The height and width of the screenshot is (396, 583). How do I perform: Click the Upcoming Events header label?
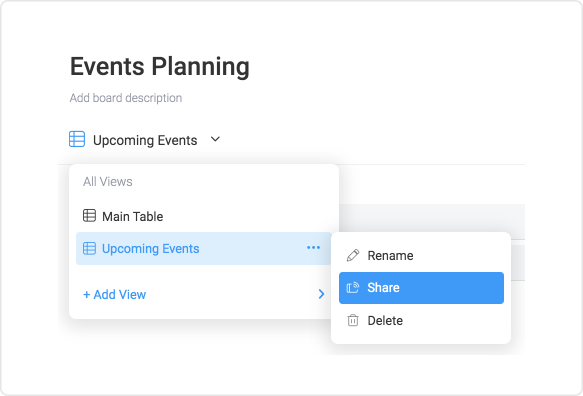click(x=145, y=140)
